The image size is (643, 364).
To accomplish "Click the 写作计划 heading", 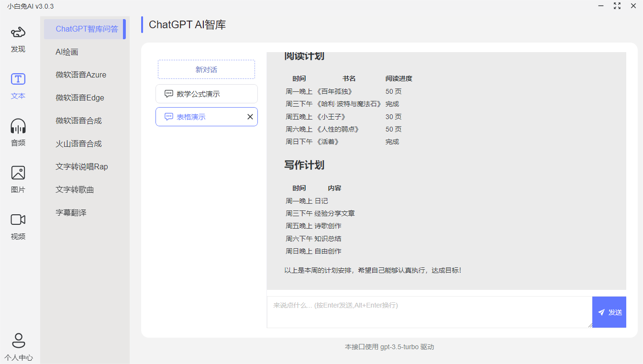I will click(304, 165).
